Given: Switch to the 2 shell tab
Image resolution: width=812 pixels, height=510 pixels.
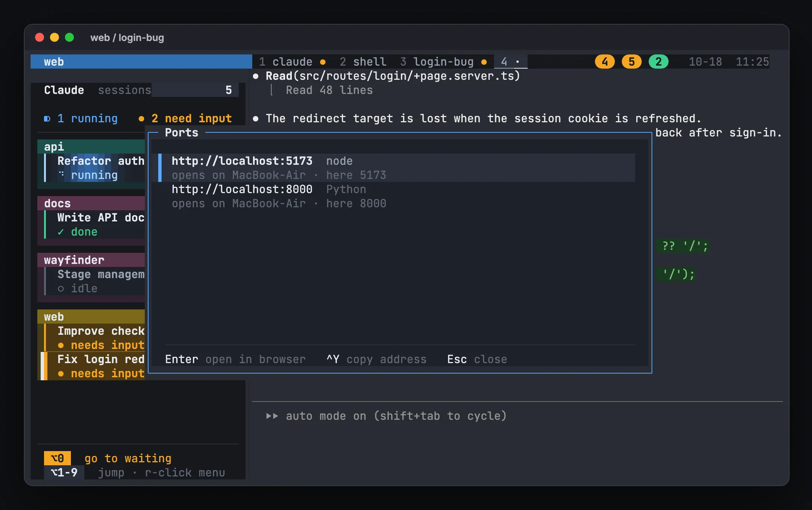Looking at the screenshot, I should pyautogui.click(x=363, y=62).
